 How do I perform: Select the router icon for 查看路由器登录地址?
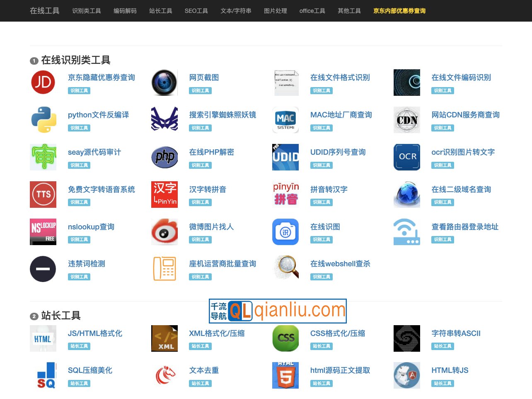point(406,231)
